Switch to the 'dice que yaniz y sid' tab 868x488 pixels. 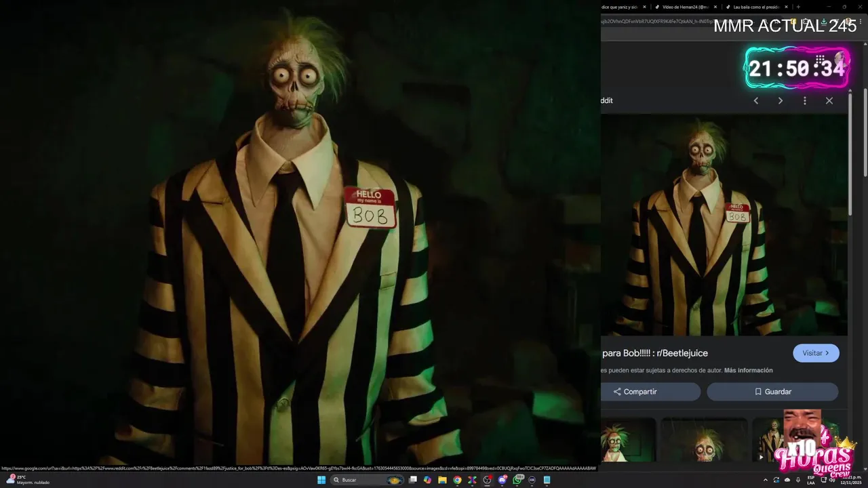click(620, 7)
